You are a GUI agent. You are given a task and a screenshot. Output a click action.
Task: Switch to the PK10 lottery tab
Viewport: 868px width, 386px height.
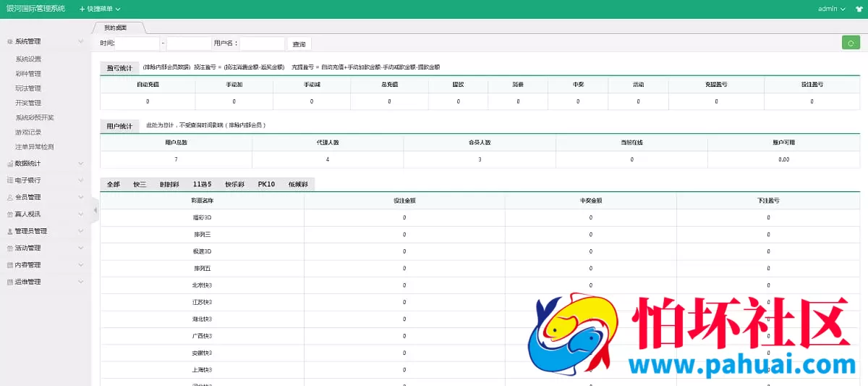266,185
